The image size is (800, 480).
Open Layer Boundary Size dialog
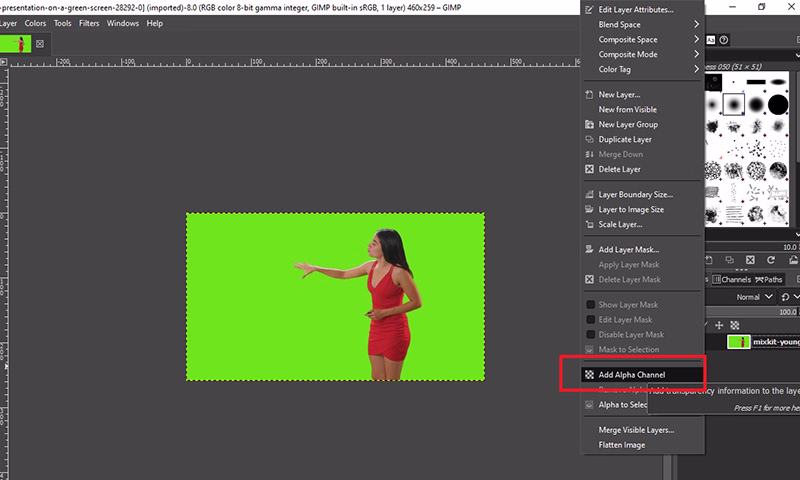tap(642, 194)
